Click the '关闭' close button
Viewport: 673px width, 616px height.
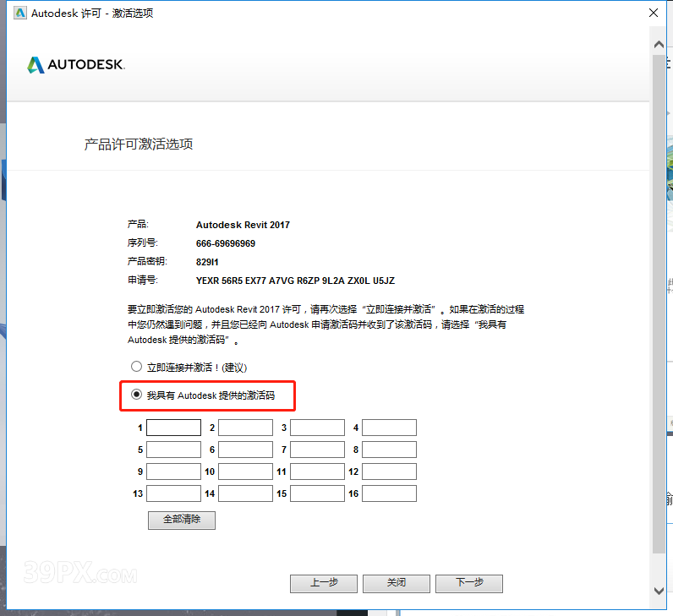397,583
